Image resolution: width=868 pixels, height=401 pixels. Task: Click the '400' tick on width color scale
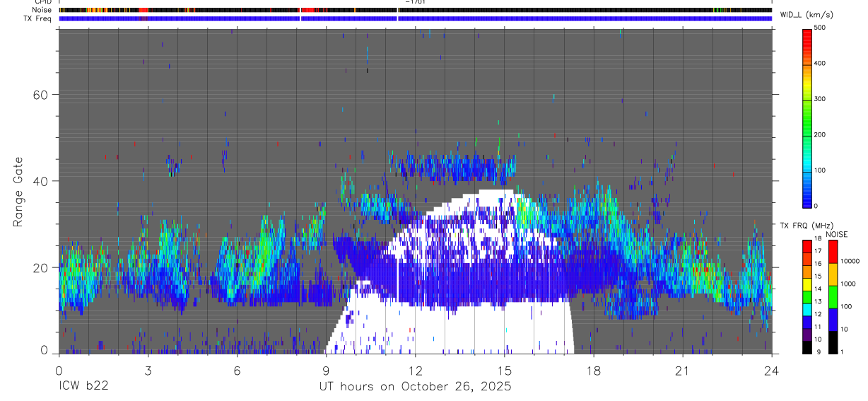820,63
